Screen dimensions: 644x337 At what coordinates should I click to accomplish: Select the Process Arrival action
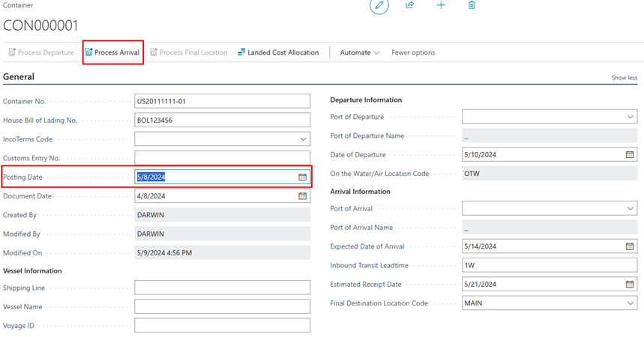coord(112,52)
